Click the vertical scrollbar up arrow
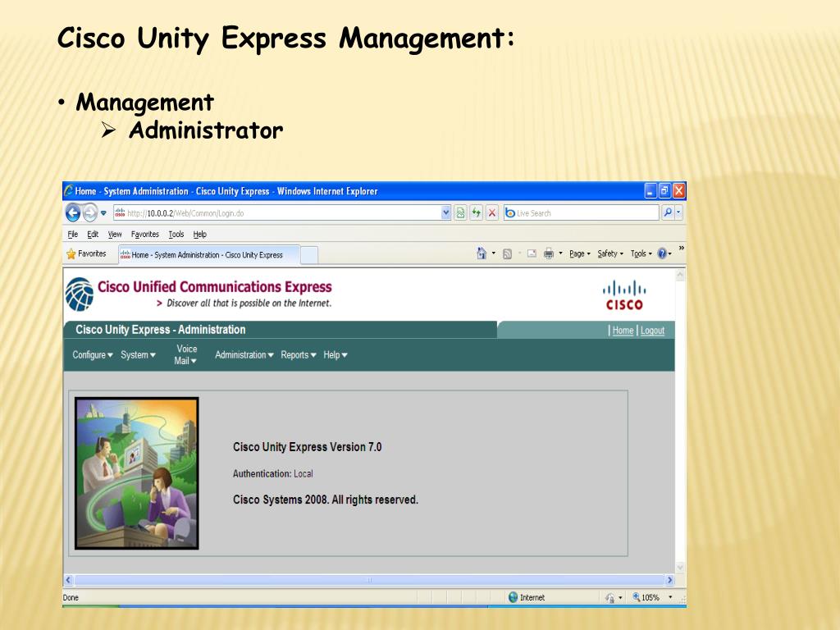840x630 pixels. [680, 276]
